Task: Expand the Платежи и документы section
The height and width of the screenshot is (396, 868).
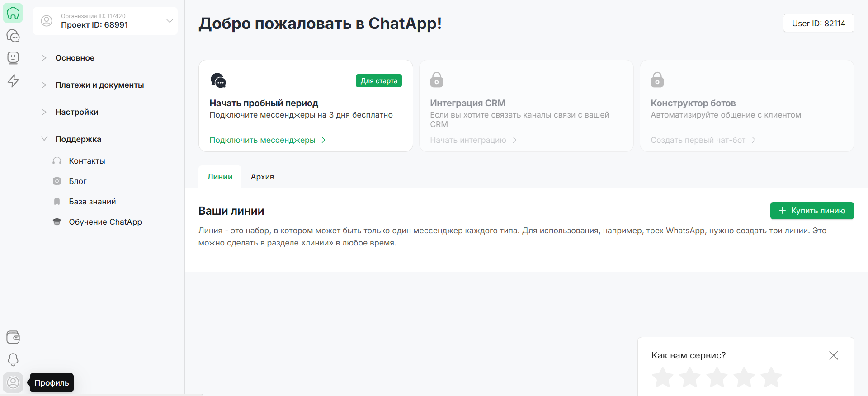Action: point(99,85)
